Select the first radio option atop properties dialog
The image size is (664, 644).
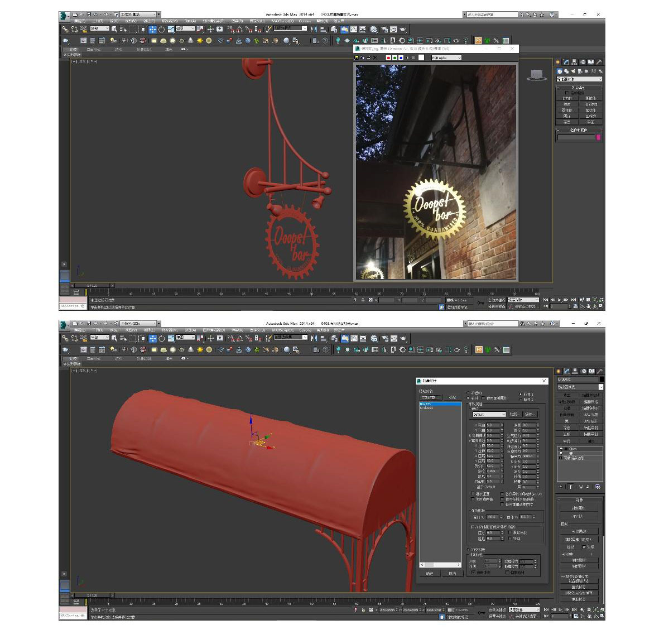click(468, 393)
